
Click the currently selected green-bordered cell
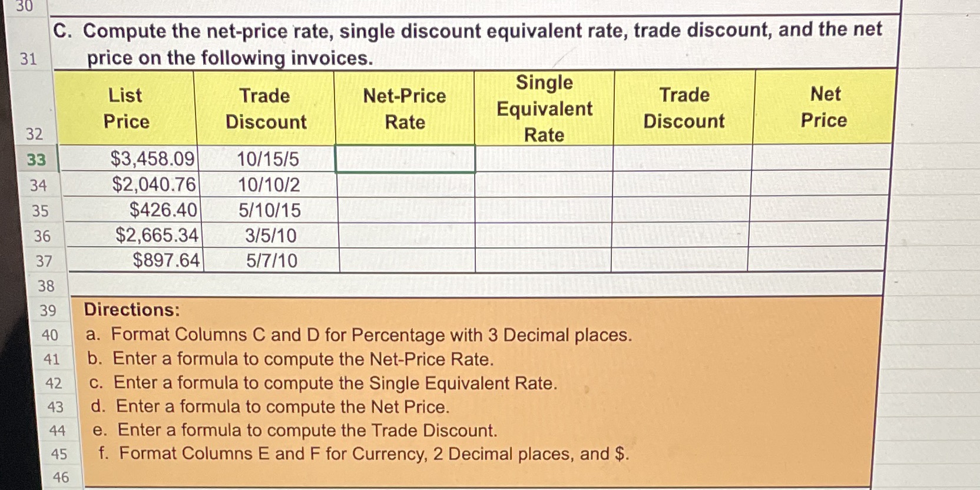coord(405,157)
